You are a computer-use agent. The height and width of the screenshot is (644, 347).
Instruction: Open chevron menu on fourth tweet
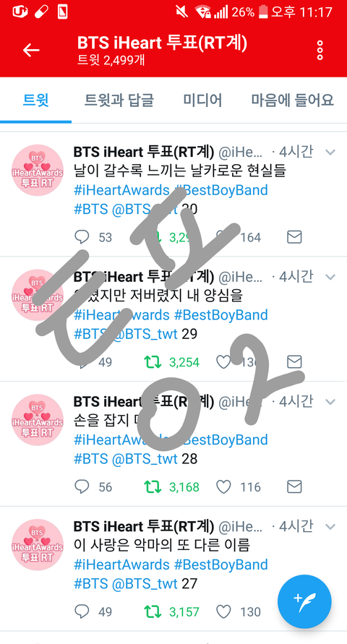point(330,526)
